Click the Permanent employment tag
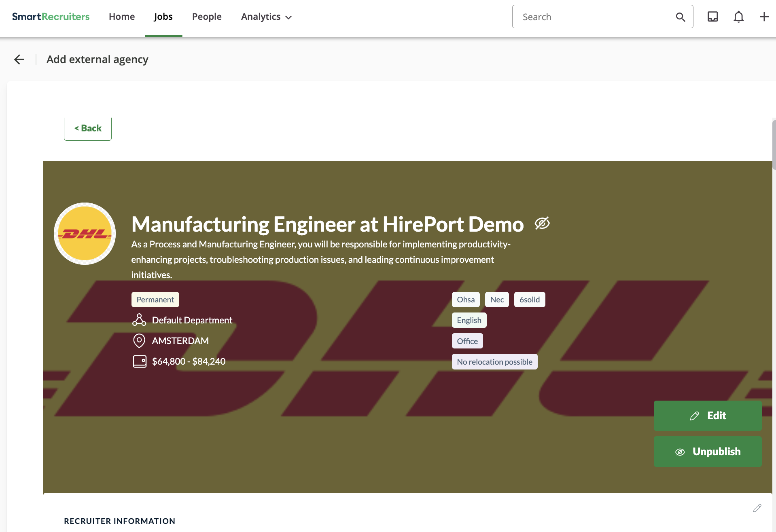The image size is (776, 532). click(x=155, y=300)
